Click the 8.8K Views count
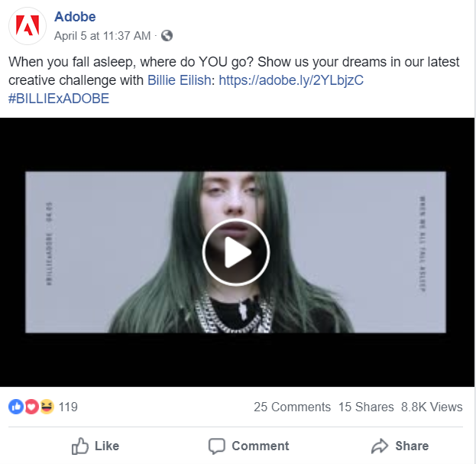This screenshot has width=476, height=464. 432,407
